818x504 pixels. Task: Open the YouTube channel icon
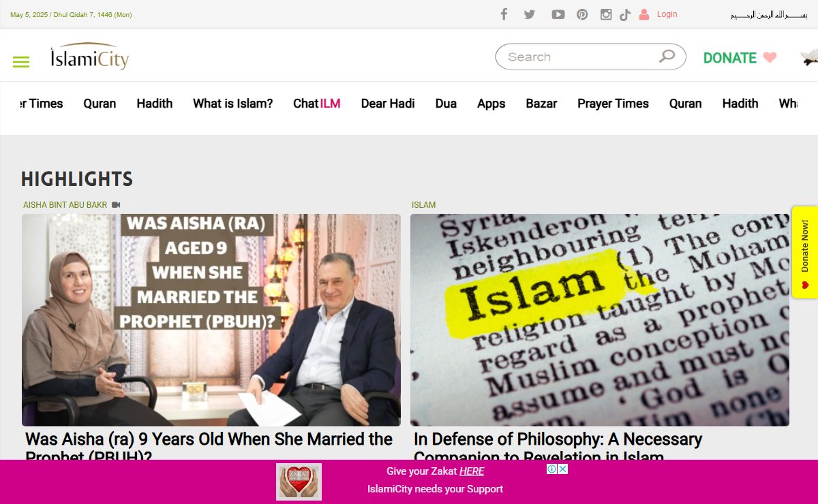(558, 14)
